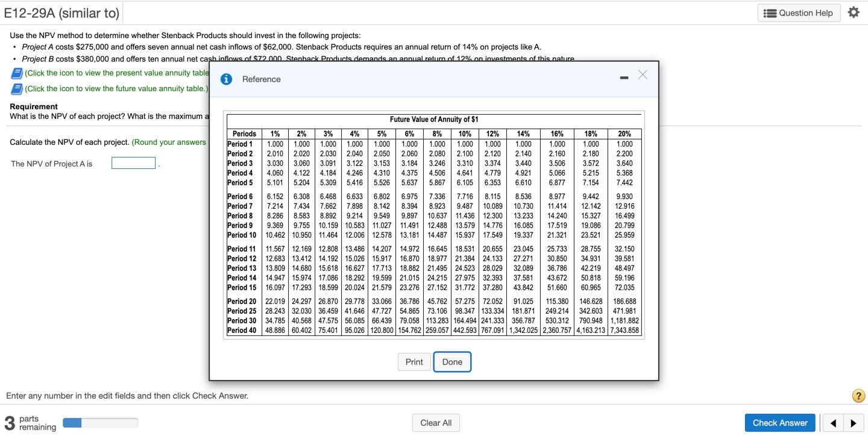868x441 pixels.
Task: Click the Clear All button
Action: coord(436,423)
